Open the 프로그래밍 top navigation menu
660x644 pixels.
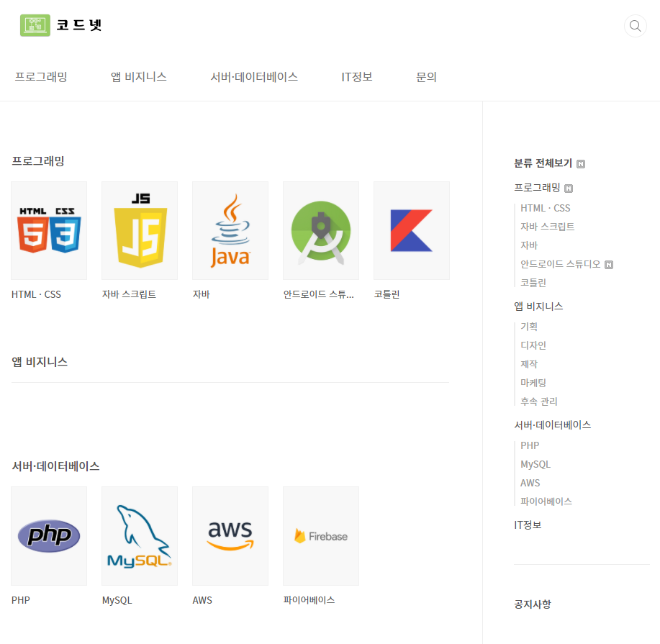(x=41, y=77)
